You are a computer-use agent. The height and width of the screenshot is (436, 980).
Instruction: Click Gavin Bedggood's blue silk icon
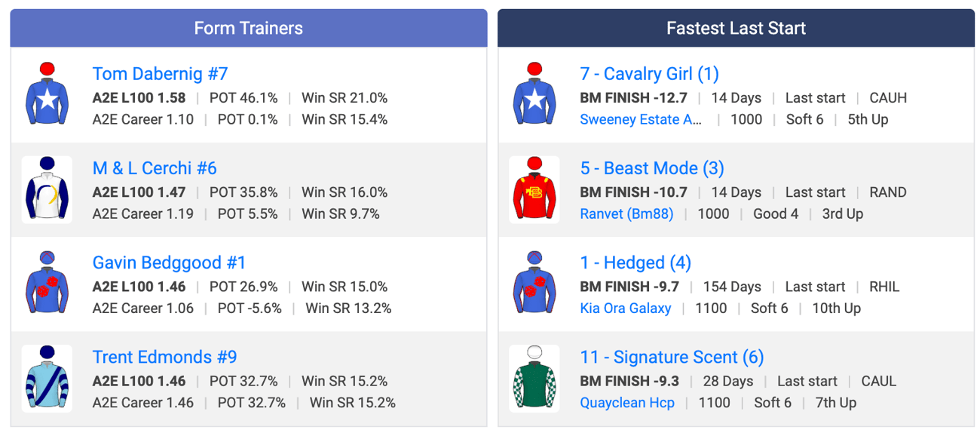click(47, 284)
